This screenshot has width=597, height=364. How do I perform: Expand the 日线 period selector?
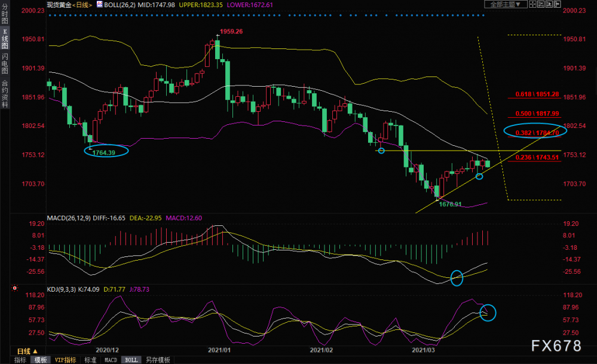pyautogui.click(x=27, y=351)
